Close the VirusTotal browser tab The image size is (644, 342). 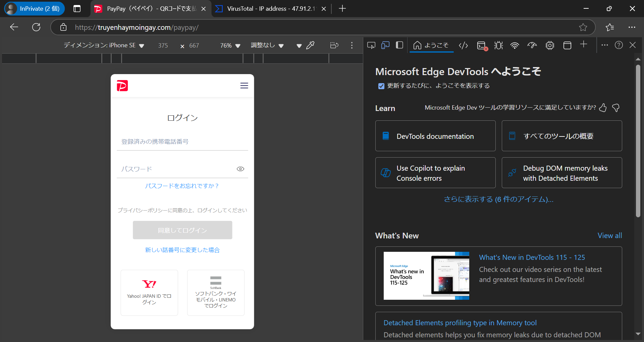click(324, 9)
